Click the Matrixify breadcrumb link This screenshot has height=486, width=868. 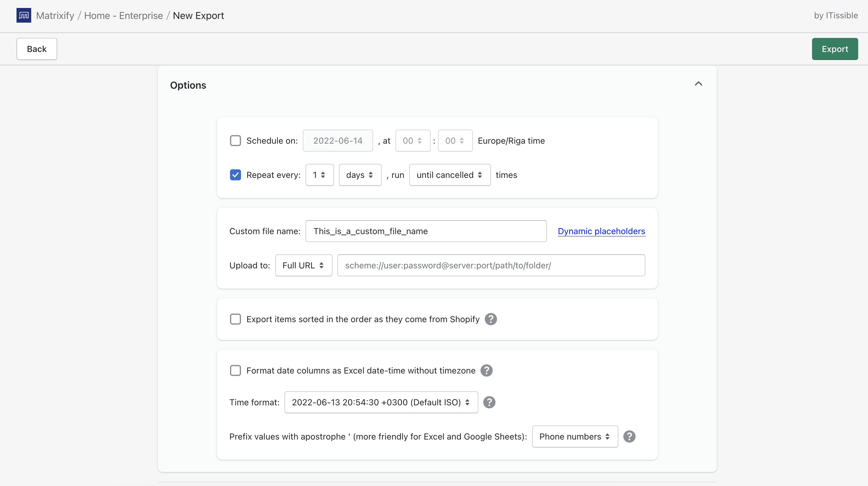click(55, 16)
